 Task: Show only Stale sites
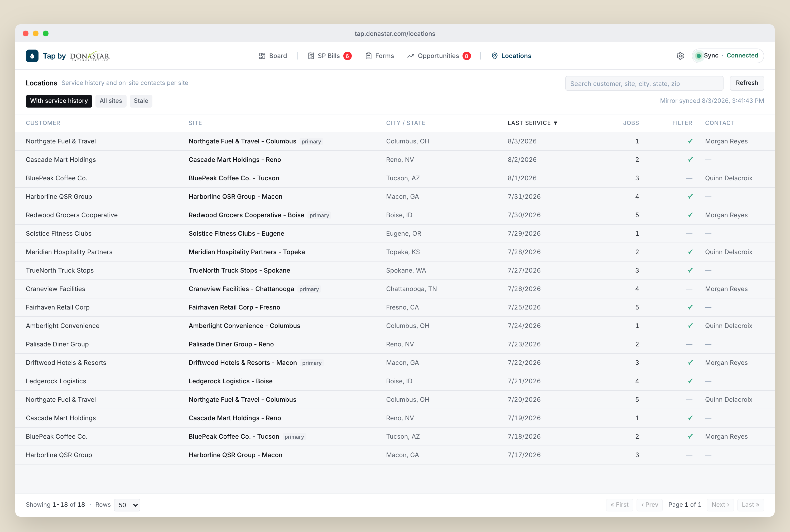coord(141,101)
